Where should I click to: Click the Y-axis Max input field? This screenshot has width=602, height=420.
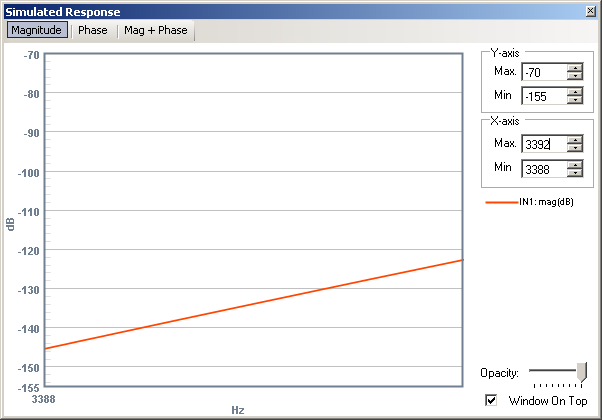pyautogui.click(x=544, y=72)
